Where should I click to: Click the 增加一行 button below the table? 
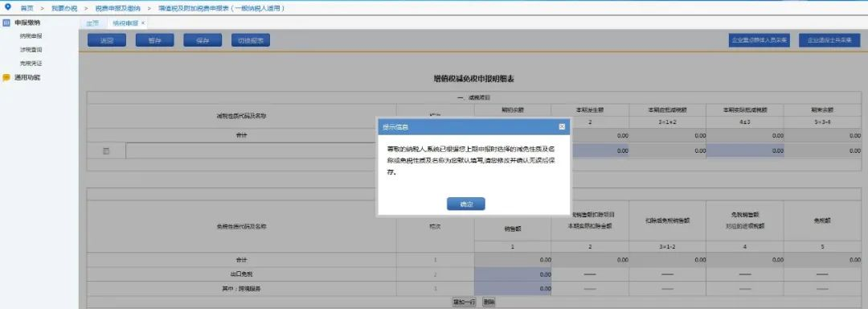tap(465, 302)
